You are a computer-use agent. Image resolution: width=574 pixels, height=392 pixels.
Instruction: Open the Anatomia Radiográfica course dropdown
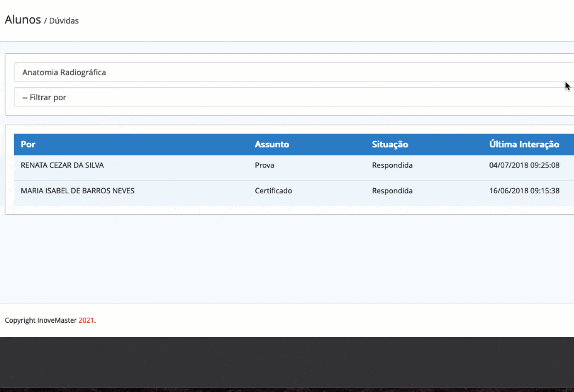click(x=294, y=72)
